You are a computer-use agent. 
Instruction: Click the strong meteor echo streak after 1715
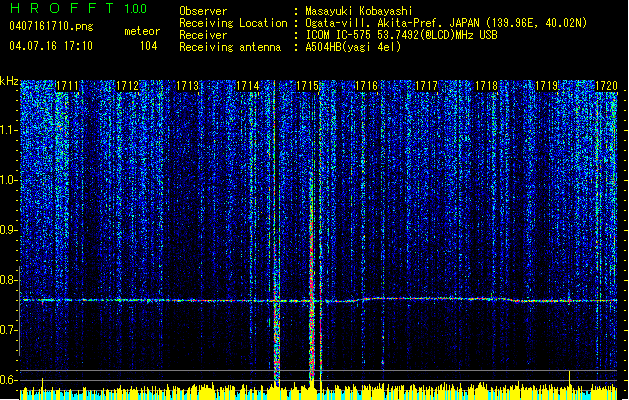(x=311, y=277)
